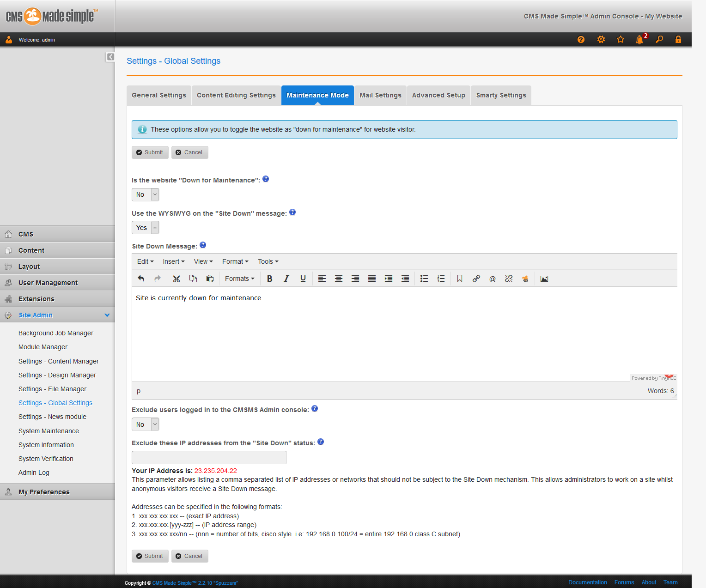Insert a bullet list in the editor
The image size is (706, 588).
[424, 279]
